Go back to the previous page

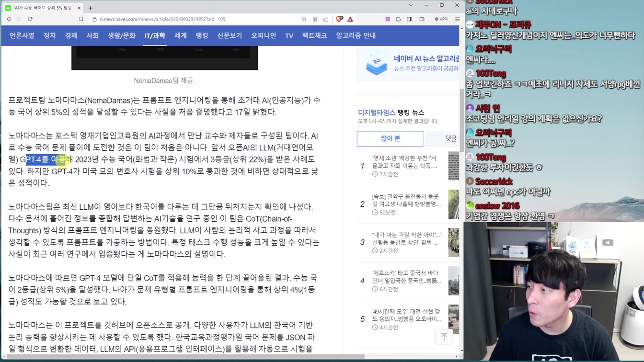9,19
